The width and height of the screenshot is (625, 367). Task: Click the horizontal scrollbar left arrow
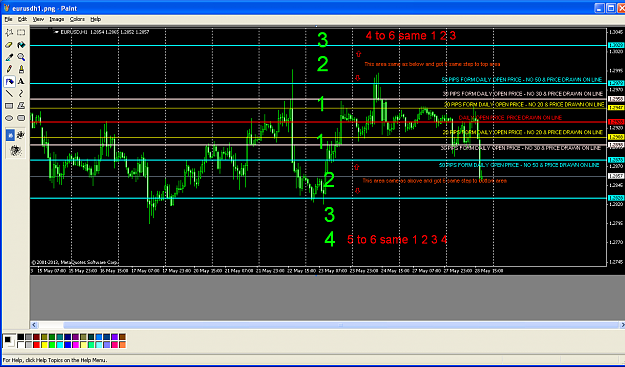[x=34, y=325]
